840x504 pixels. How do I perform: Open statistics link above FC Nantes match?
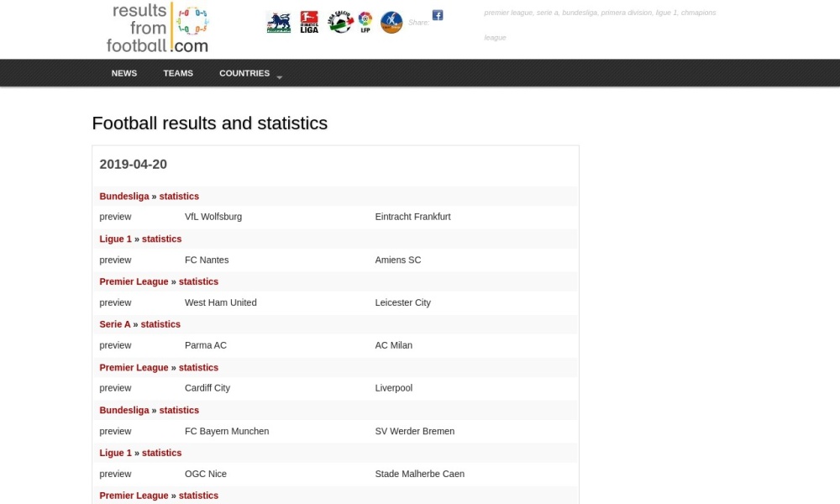click(x=162, y=239)
